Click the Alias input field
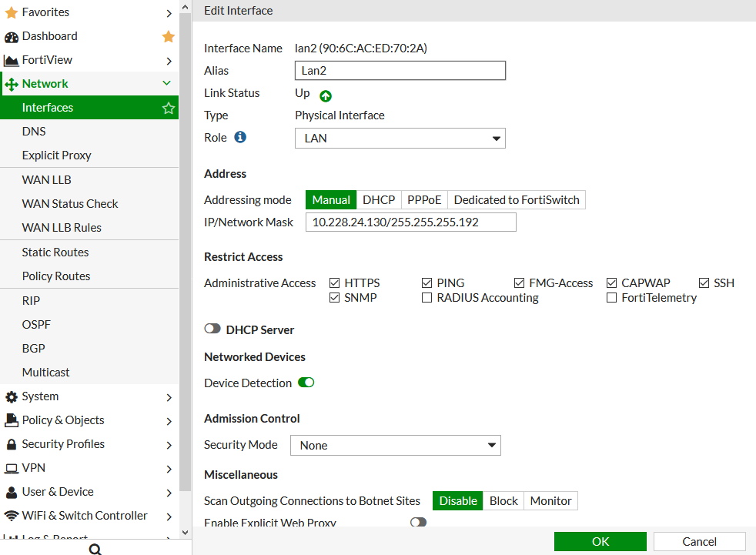756x555 pixels. click(x=400, y=70)
